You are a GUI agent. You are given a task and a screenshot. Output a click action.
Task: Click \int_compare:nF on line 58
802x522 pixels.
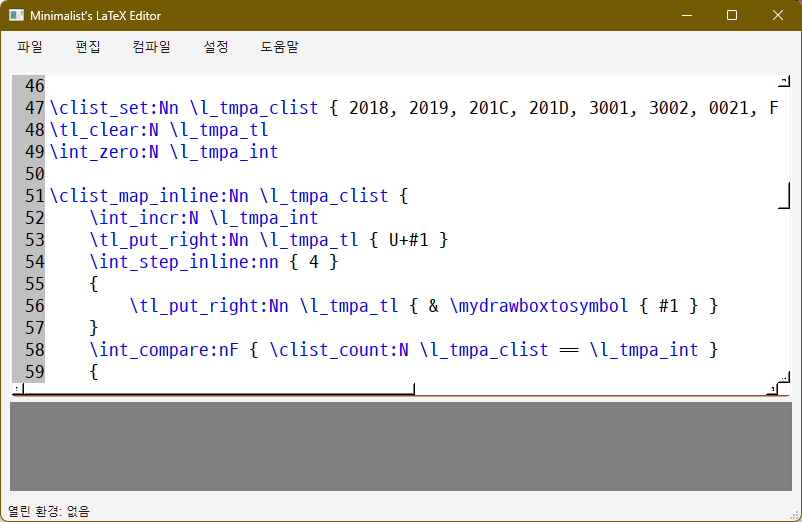164,350
